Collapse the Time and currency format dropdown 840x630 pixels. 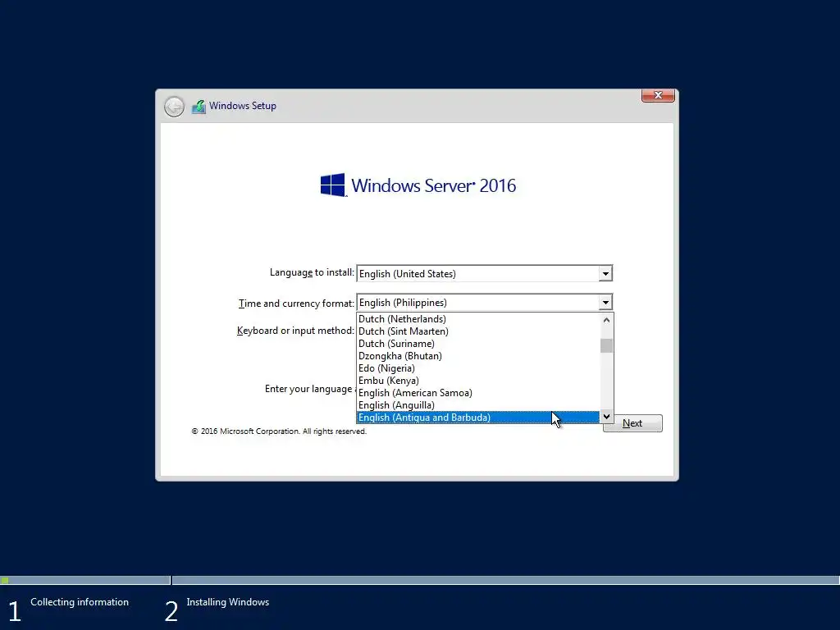[x=605, y=303]
